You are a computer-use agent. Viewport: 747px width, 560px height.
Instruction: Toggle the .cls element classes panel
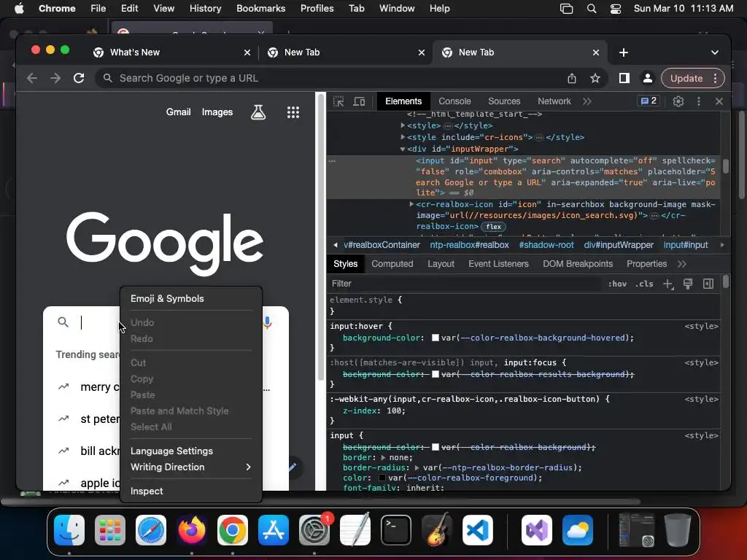click(644, 284)
